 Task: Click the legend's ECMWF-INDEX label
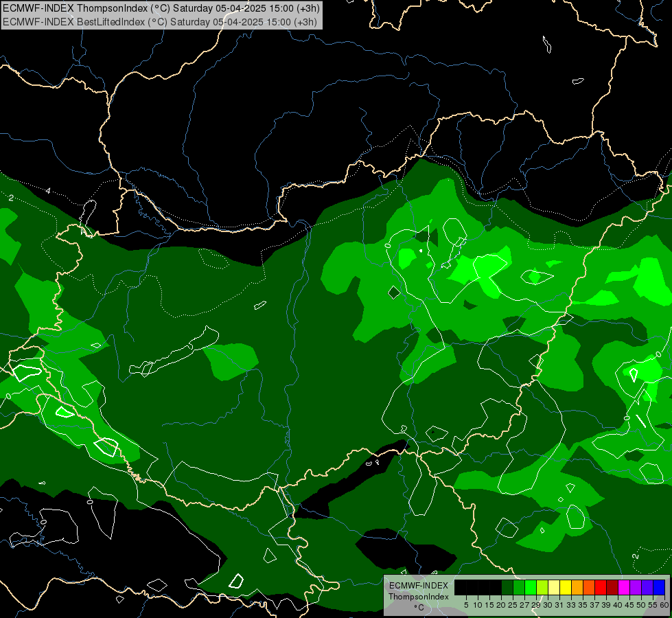tap(419, 586)
